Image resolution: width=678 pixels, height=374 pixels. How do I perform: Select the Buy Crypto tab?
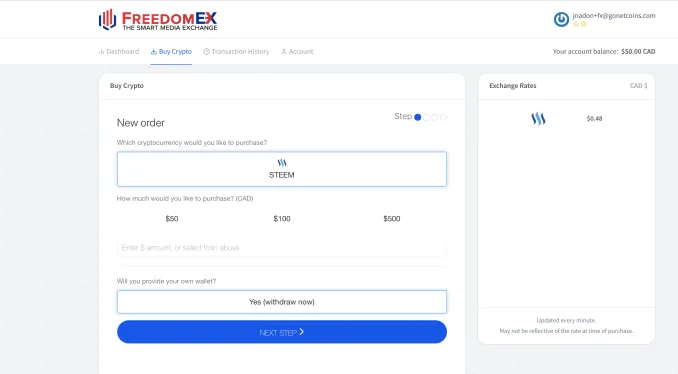point(171,51)
